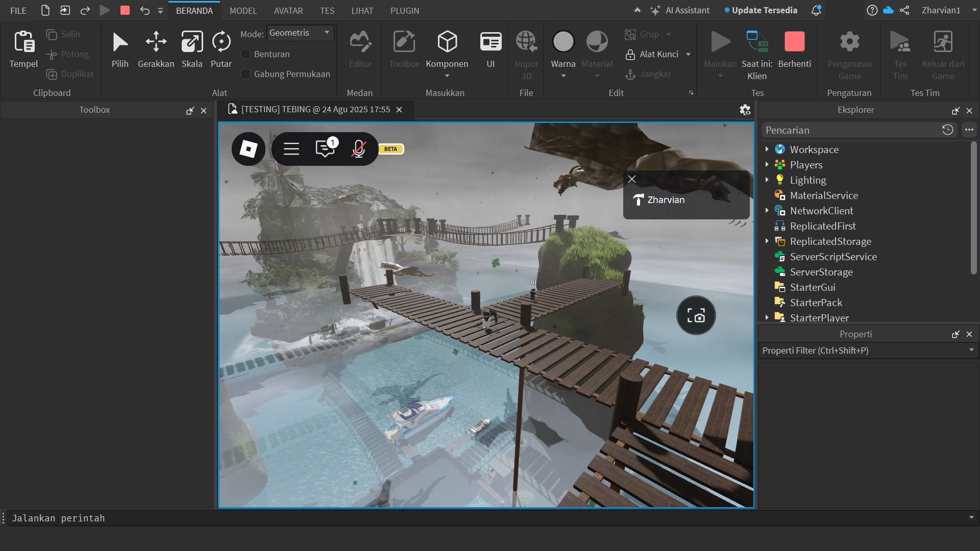Open in-game chat with one notification
Viewport: 980px width, 551px height.
click(326, 148)
